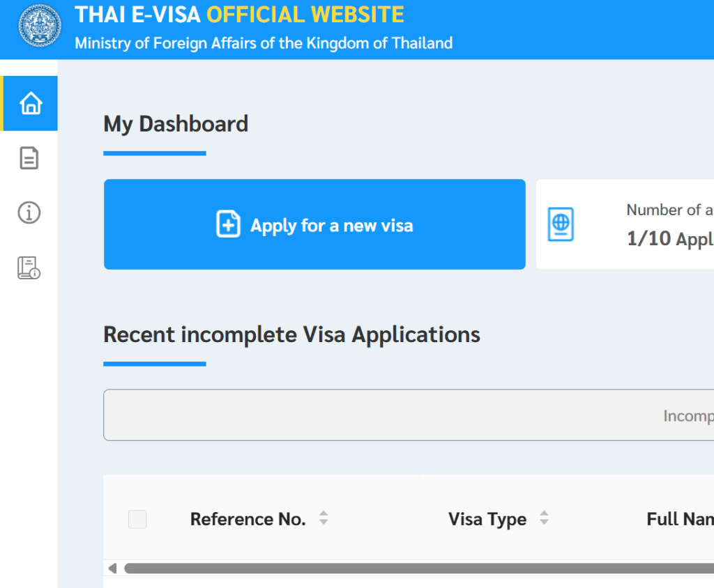Click the grey incomplete applications bar

click(x=409, y=415)
